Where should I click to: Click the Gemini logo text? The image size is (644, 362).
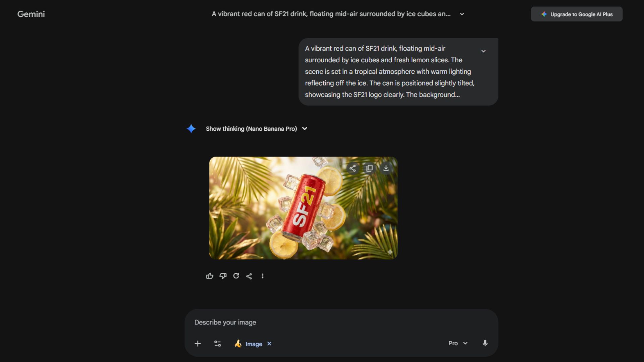[x=31, y=14]
